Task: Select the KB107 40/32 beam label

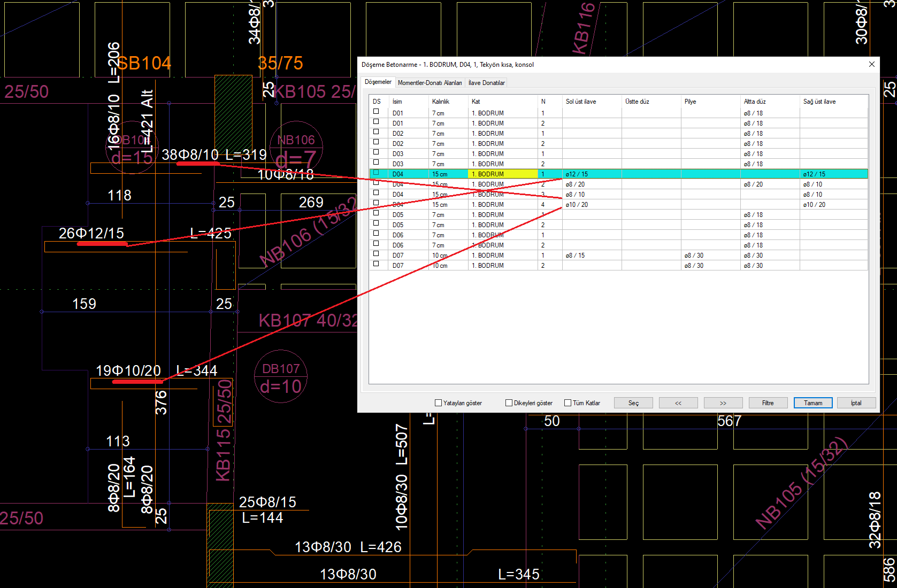Action: [308, 320]
